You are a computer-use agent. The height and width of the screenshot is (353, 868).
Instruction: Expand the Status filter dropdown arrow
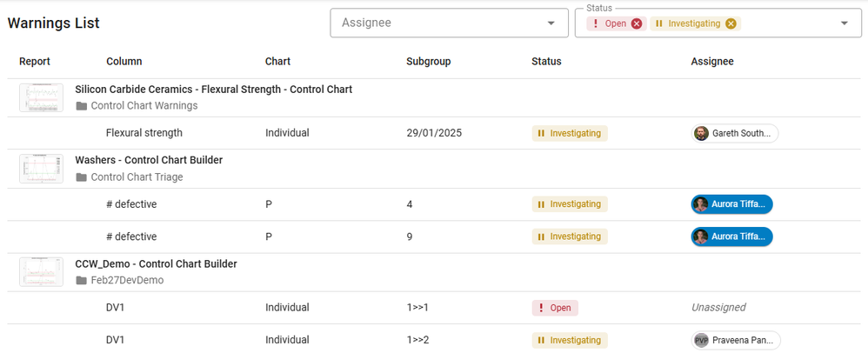845,23
